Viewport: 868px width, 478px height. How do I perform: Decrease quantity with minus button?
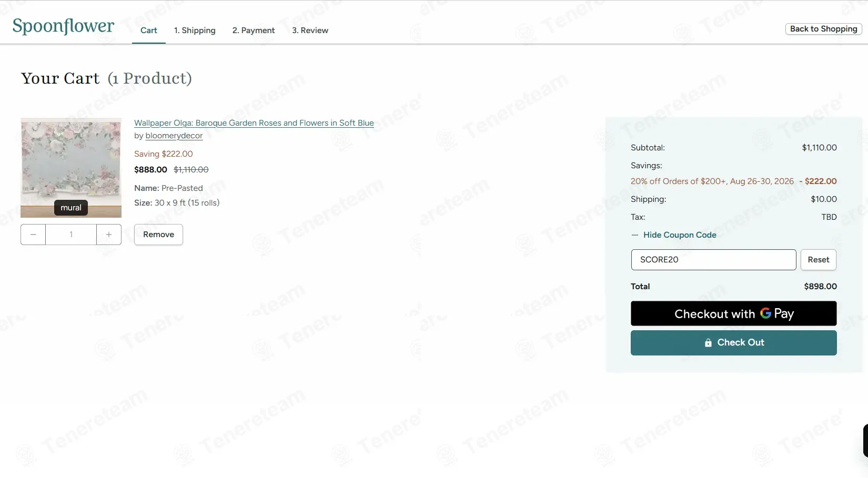(x=33, y=235)
